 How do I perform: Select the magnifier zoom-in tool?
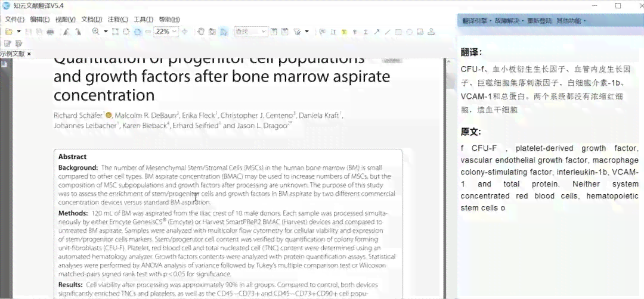click(x=95, y=32)
